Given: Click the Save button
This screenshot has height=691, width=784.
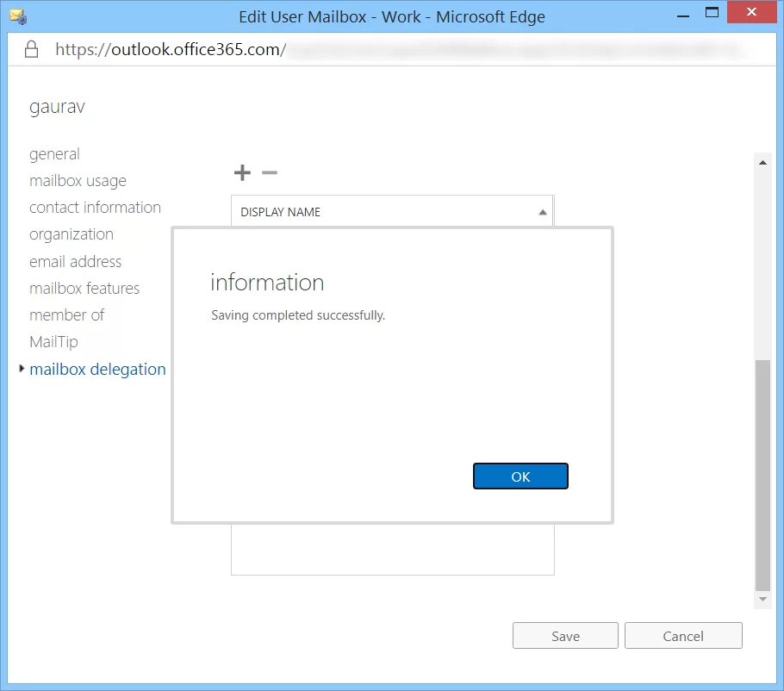Looking at the screenshot, I should (565, 636).
